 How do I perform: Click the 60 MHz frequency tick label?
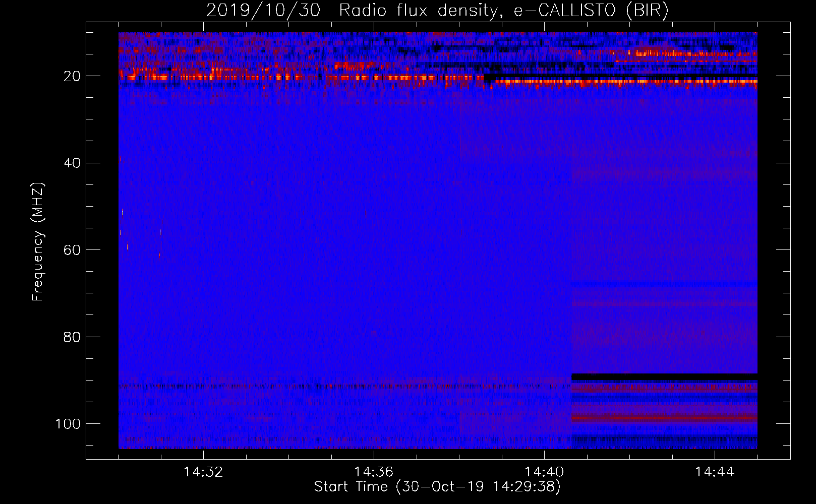pyautogui.click(x=72, y=250)
